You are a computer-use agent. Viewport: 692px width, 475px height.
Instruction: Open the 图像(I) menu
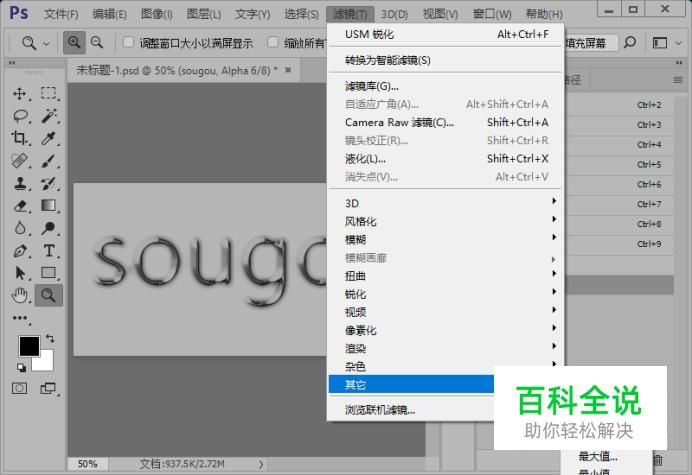(x=156, y=14)
